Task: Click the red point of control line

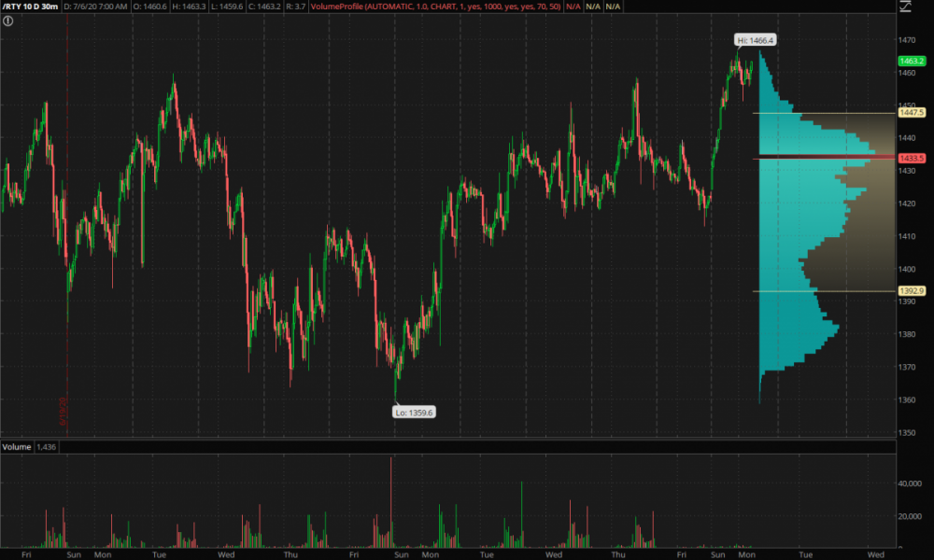Action: click(822, 159)
